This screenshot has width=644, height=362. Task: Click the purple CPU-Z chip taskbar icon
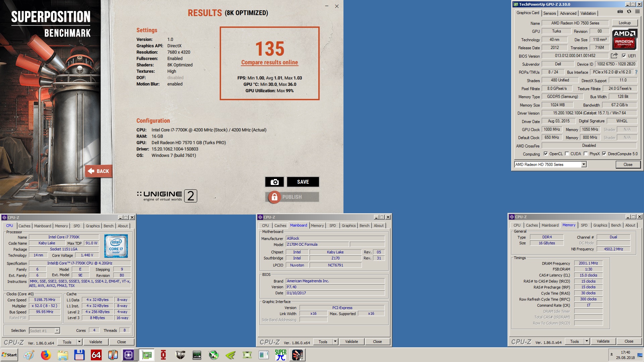pos(128,355)
